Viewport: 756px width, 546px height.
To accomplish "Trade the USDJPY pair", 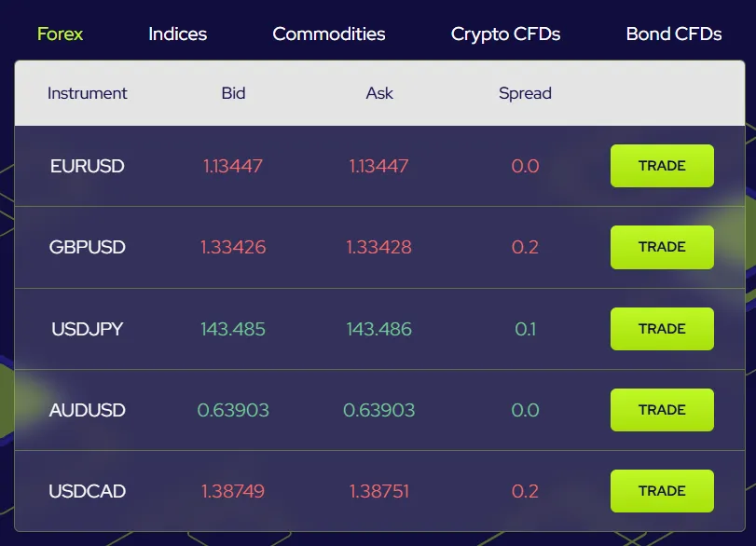I will [x=662, y=329].
